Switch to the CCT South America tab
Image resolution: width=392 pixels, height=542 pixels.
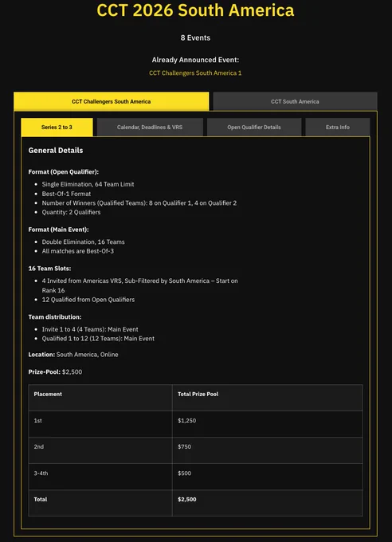point(295,101)
